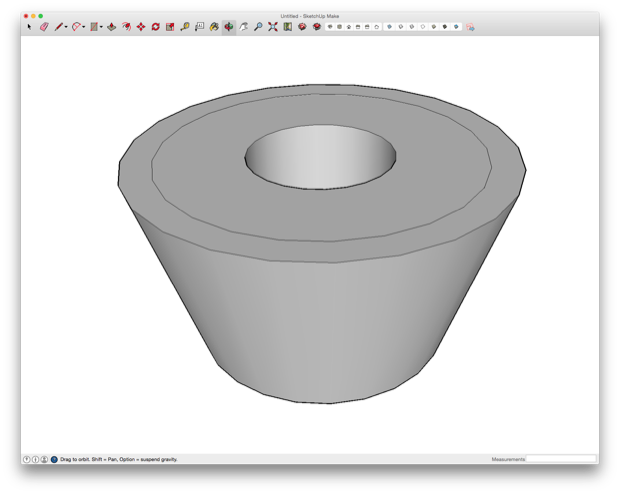Viewport: 620px width, 494px height.
Task: Click the green zoom window button
Action: pos(41,16)
